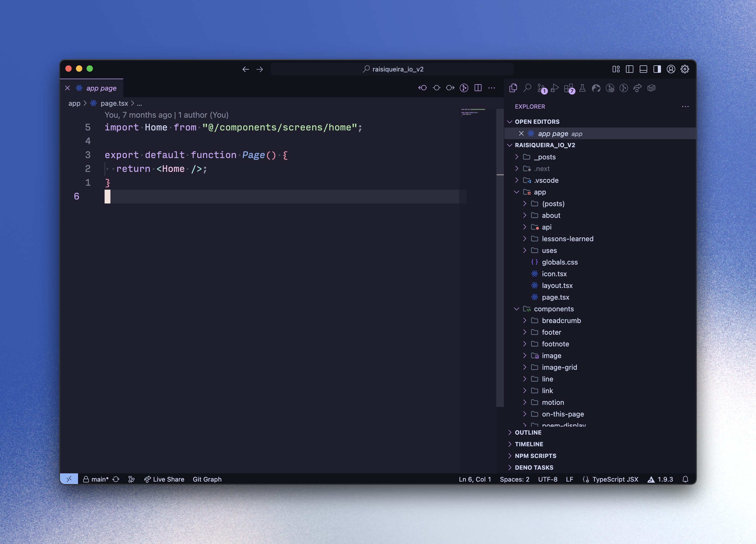Change LF end of line sequence
This screenshot has height=544, width=756.
[x=569, y=479]
